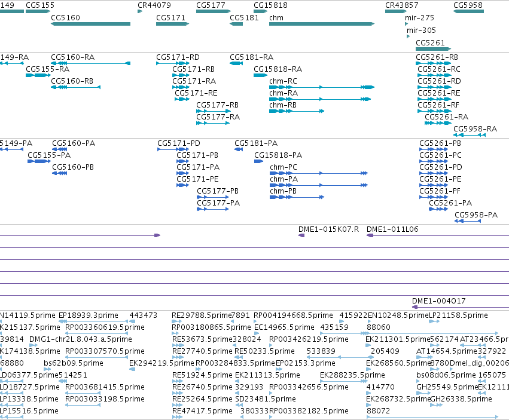Select the CG5958-RA transcript label
The image size is (509, 420).
click(476, 129)
